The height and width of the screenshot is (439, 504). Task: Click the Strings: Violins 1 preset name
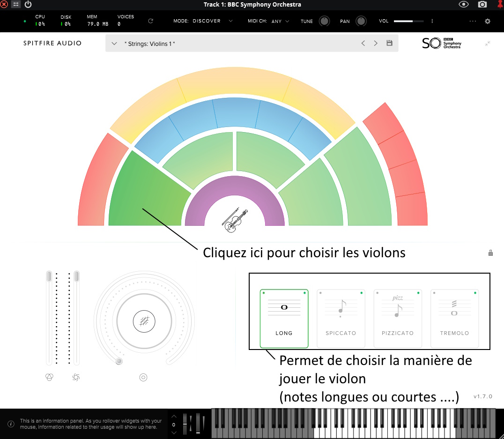(x=150, y=44)
